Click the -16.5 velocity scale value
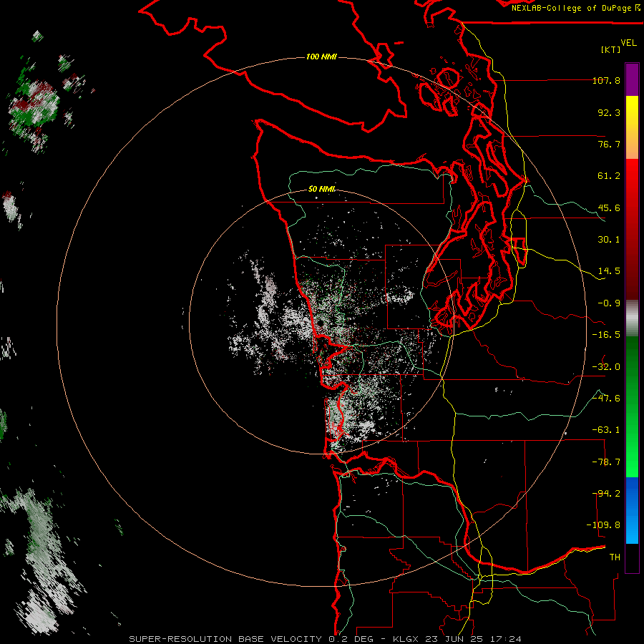The height and width of the screenshot is (644, 644). (x=606, y=335)
